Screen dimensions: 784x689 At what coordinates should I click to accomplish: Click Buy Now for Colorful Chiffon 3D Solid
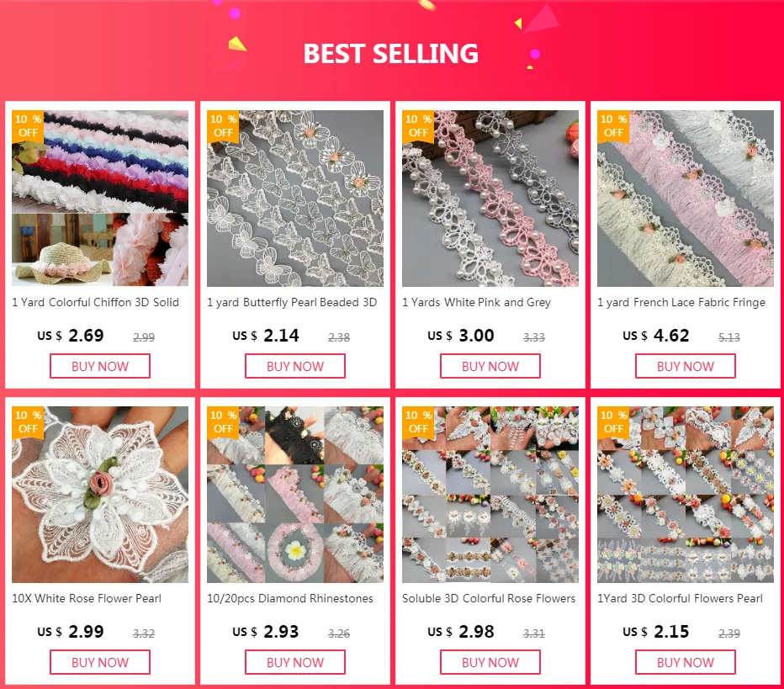tap(100, 366)
